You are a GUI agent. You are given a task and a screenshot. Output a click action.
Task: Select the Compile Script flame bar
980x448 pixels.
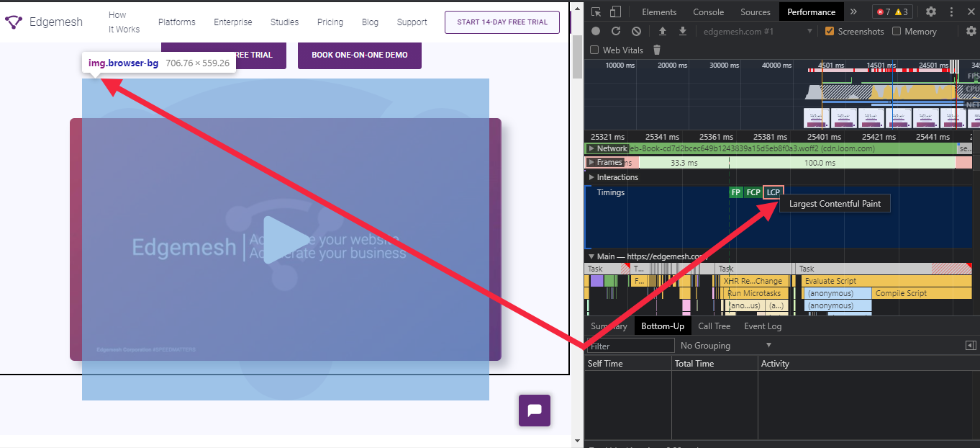[923, 293]
